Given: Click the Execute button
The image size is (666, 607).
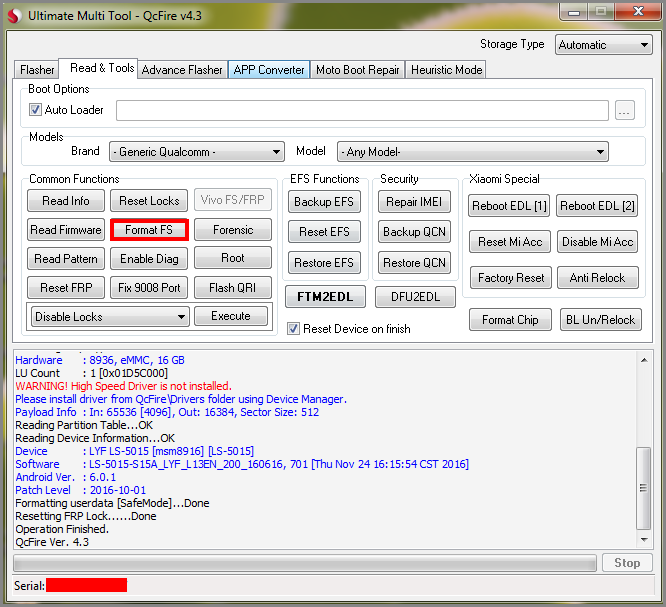Looking at the screenshot, I should pos(231,316).
